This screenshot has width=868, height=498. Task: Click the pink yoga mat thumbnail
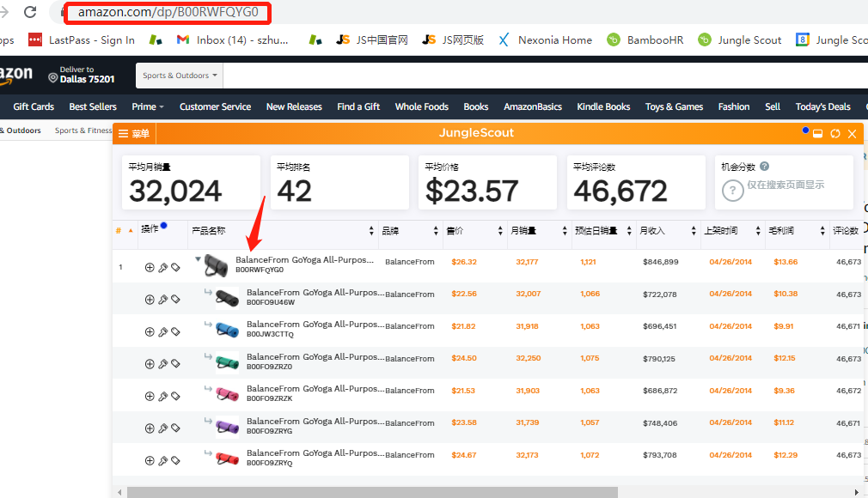(x=227, y=394)
